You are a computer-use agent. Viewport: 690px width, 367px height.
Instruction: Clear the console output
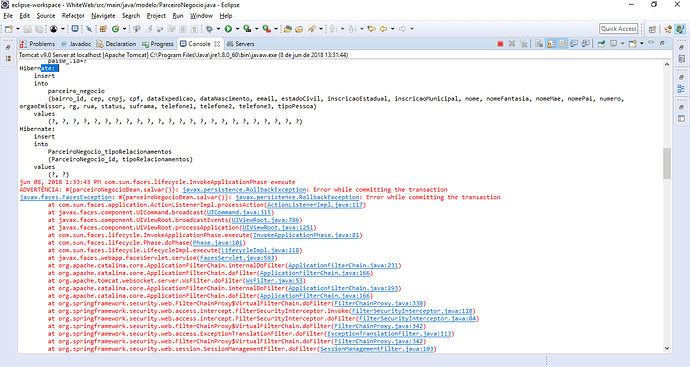[x=539, y=44]
